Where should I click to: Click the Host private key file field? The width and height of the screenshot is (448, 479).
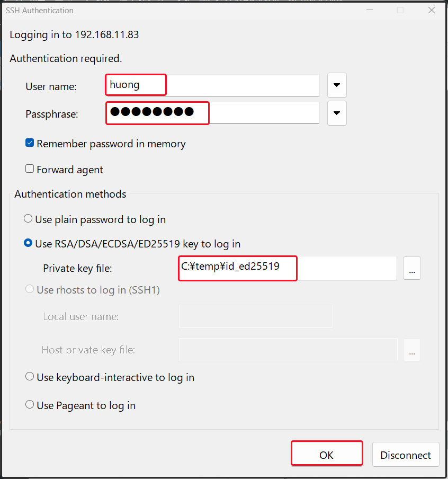tap(288, 350)
